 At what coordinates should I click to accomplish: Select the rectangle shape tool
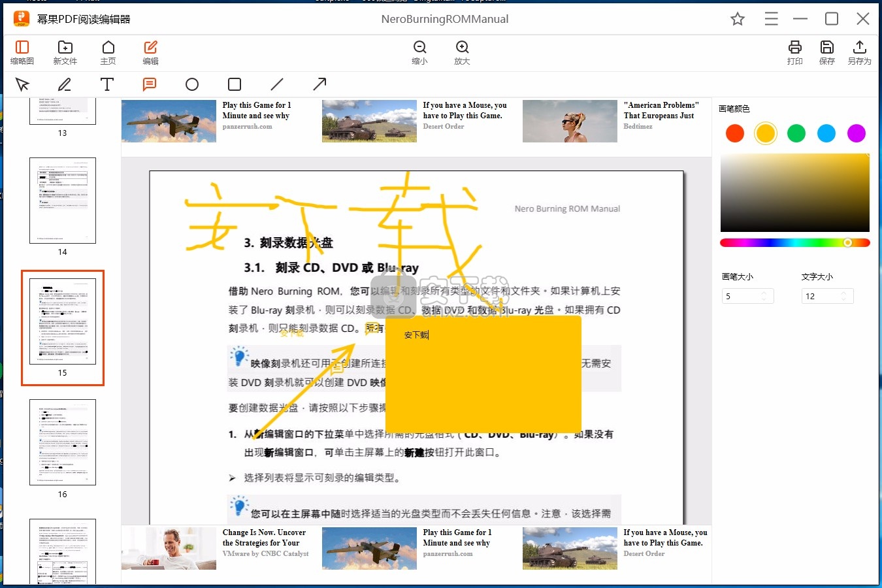235,84
